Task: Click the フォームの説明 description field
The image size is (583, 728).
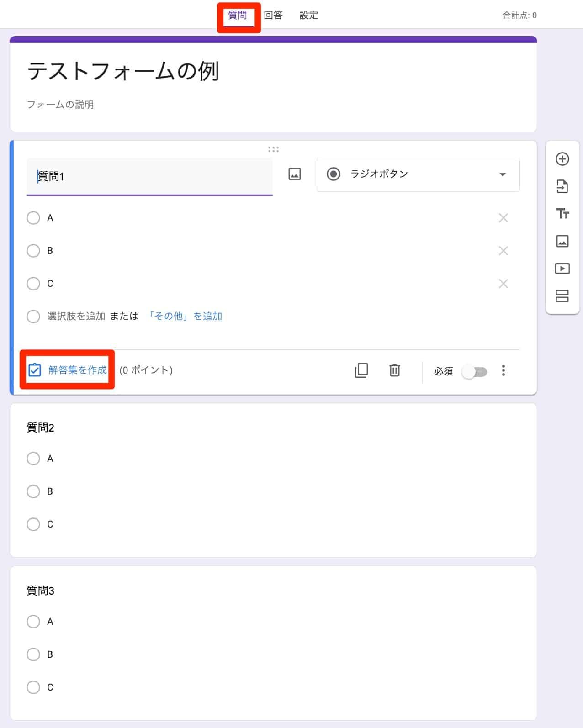Action: 60,105
